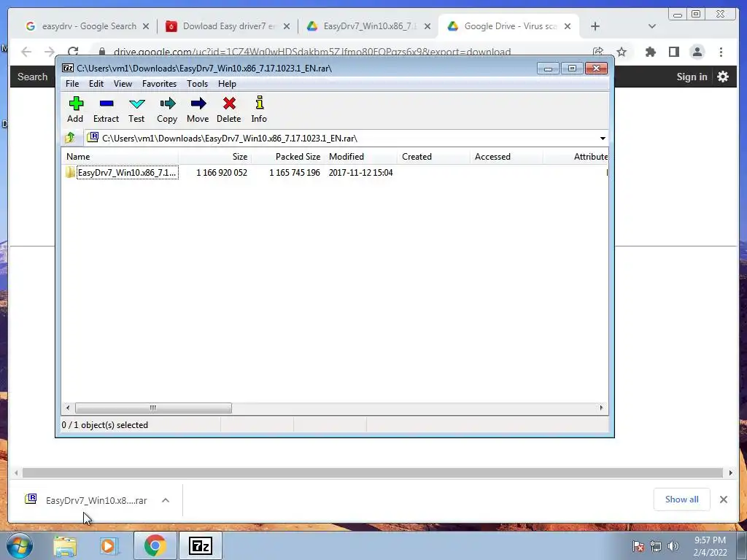Bookmark this page with star icon

pyautogui.click(x=622, y=52)
